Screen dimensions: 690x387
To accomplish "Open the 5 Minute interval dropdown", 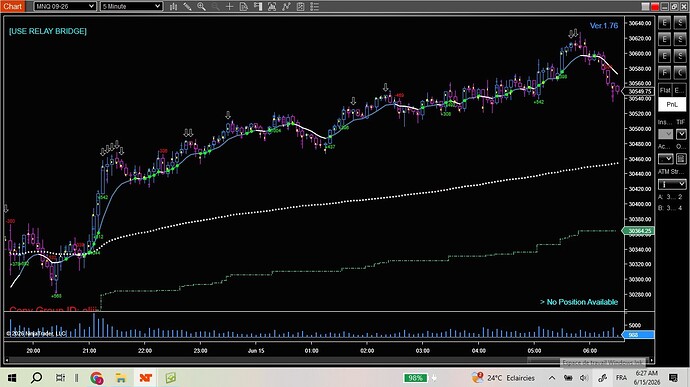I will click(131, 7).
